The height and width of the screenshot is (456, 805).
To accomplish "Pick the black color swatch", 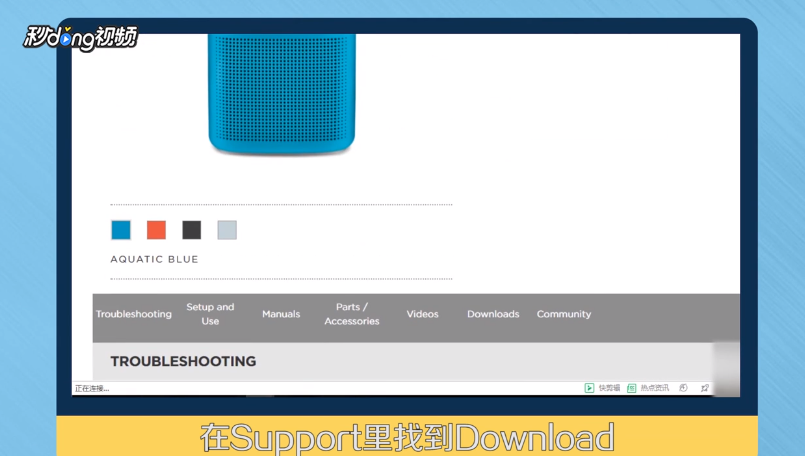I will [191, 230].
